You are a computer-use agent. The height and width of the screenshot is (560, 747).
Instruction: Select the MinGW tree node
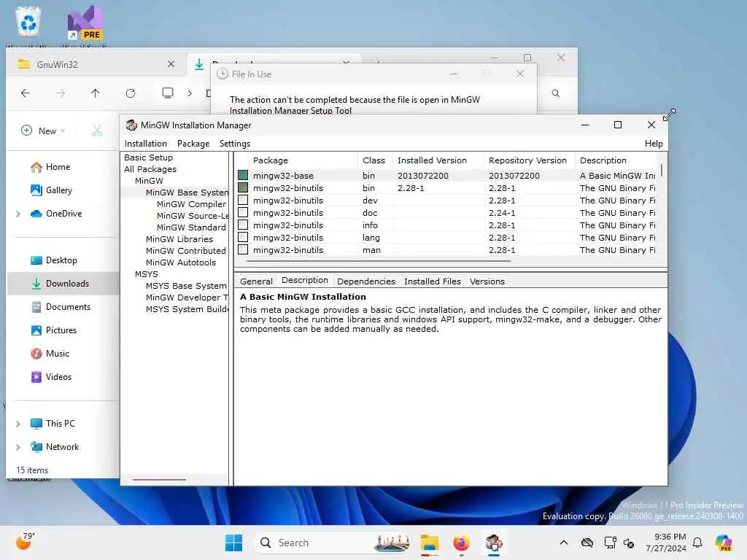point(149,181)
